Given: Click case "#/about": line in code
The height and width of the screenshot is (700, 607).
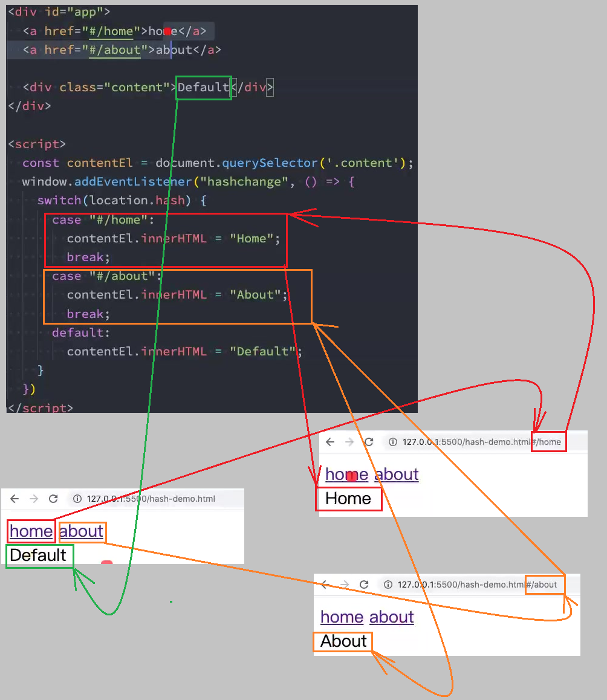Looking at the screenshot, I should click(x=107, y=276).
